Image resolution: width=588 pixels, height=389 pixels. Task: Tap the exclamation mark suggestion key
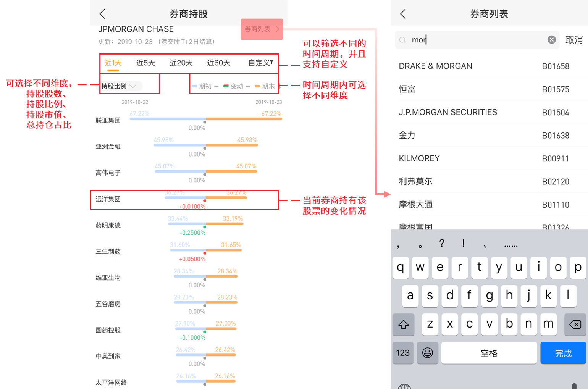tap(463, 244)
